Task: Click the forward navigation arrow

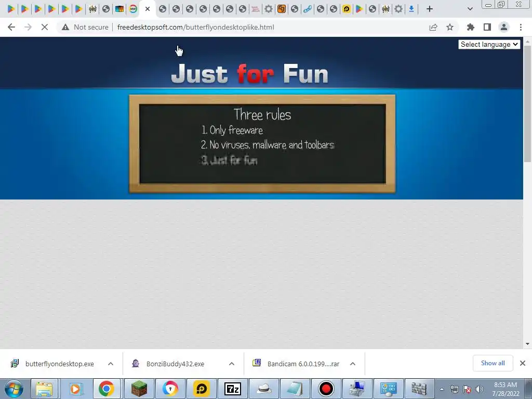Action: coord(28,27)
